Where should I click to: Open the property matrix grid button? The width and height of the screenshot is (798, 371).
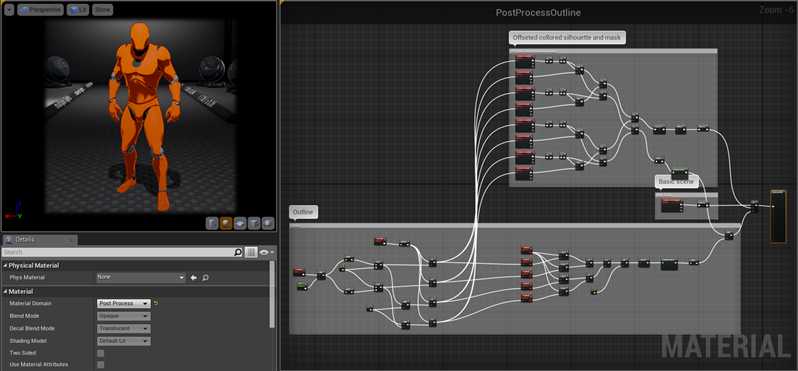[x=251, y=252]
